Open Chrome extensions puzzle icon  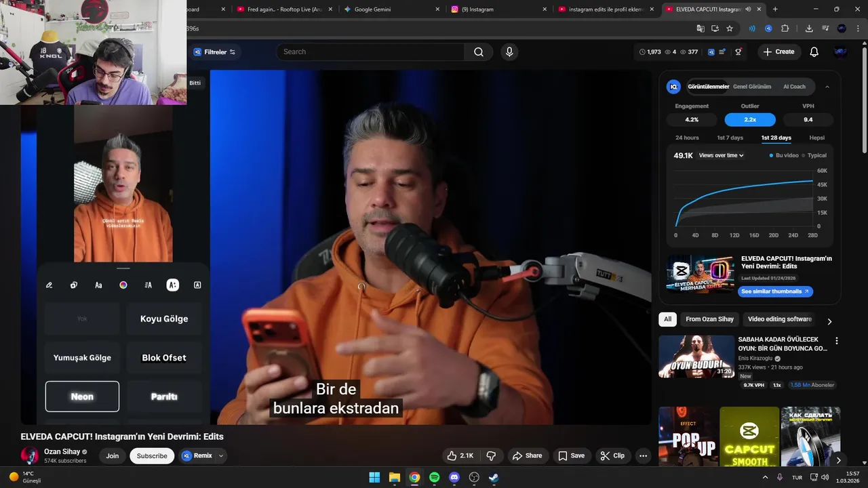[x=785, y=28]
